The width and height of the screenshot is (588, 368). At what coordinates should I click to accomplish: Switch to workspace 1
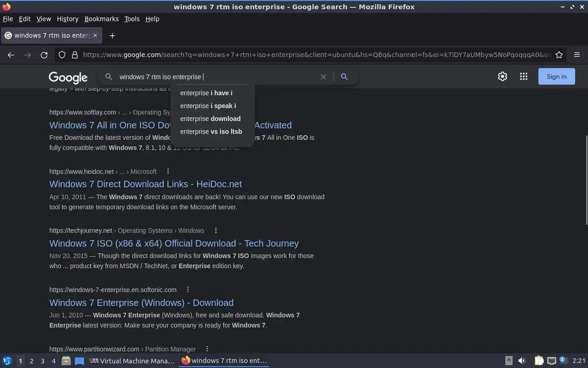(x=20, y=361)
